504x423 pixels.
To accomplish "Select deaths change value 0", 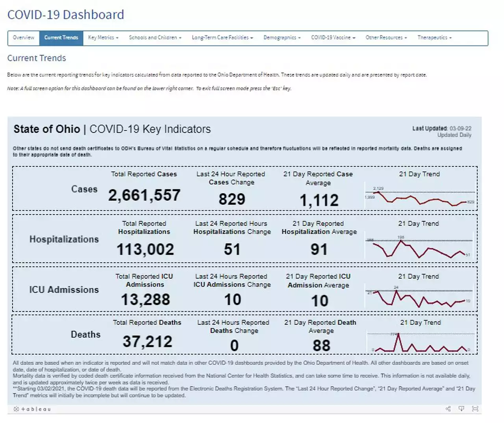I will pos(234,345).
